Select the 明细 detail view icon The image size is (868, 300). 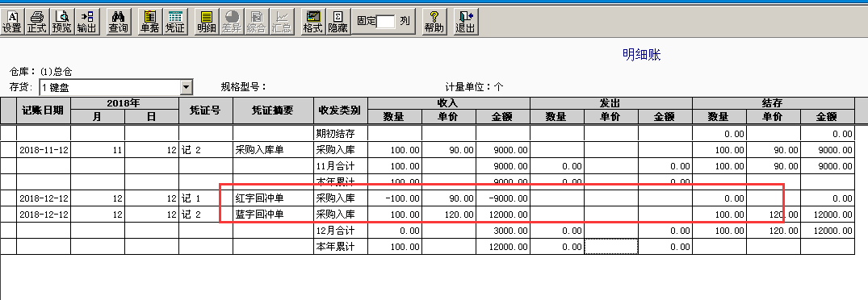point(207,22)
